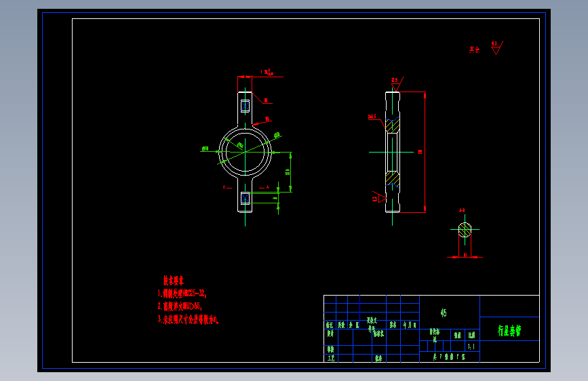This screenshot has width=588, height=381.
Task: Click the "1:1" scale cell in title block
Action: pos(471,346)
